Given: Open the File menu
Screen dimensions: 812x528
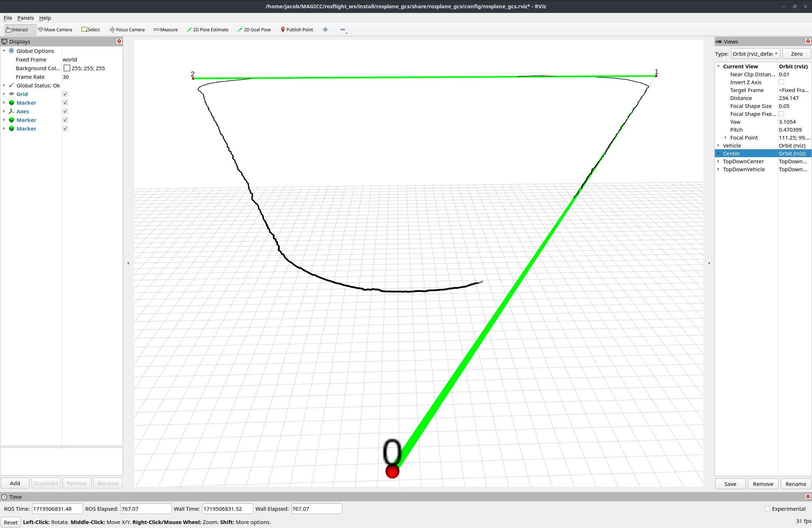Looking at the screenshot, I should coord(8,18).
